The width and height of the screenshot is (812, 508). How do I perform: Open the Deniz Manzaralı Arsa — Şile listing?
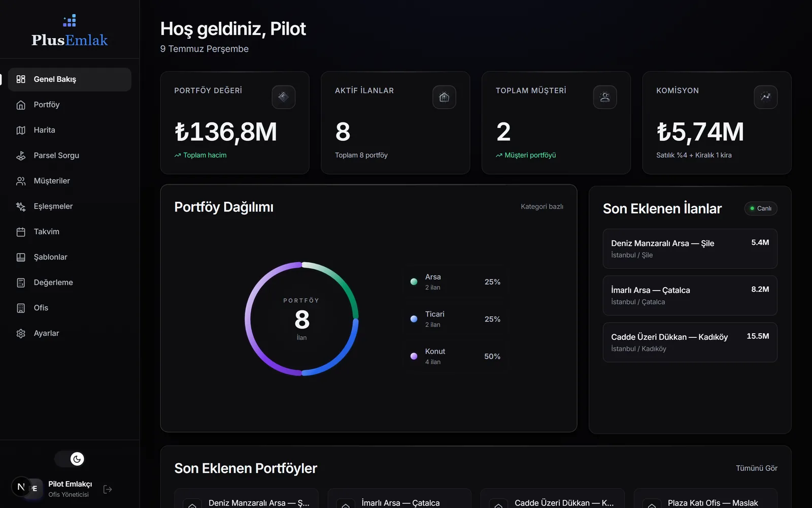point(690,248)
